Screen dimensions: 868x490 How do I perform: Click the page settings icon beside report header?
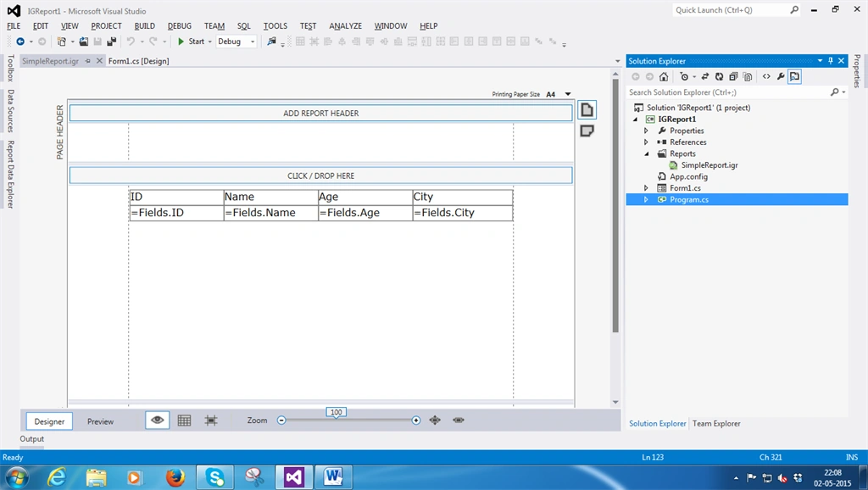(x=587, y=110)
